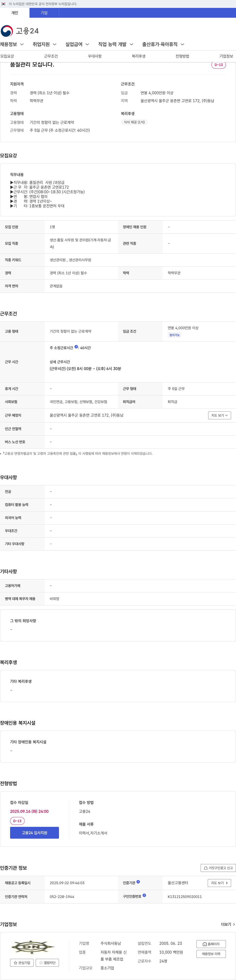Click the 식사 제공 (1식) benefit tag
This screenshot has height=980, width=236.
pyautogui.click(x=134, y=122)
